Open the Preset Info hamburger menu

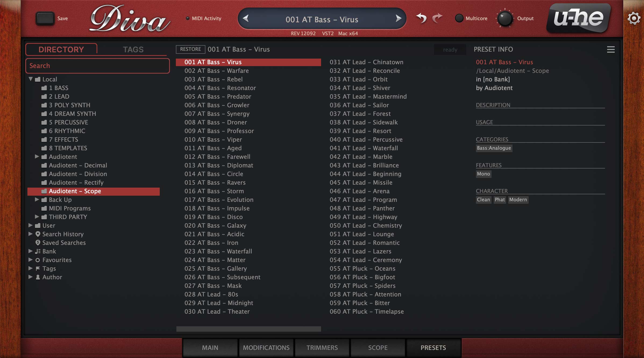[611, 49]
